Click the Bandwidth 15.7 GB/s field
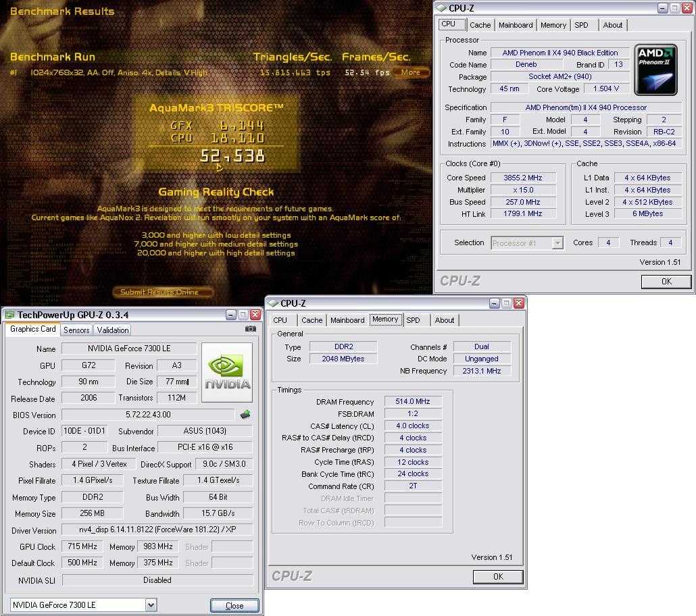 [218, 513]
